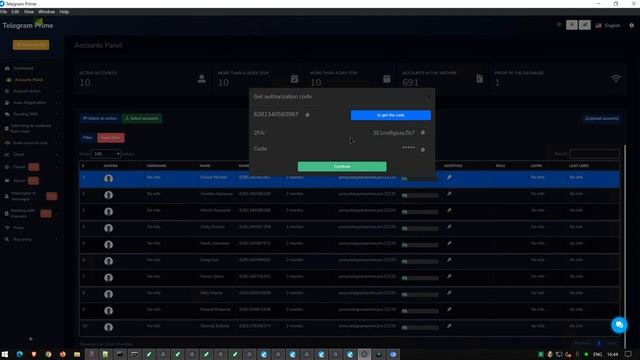Open the Show entries dropdown set to 100
640x360 pixels.
point(106,154)
